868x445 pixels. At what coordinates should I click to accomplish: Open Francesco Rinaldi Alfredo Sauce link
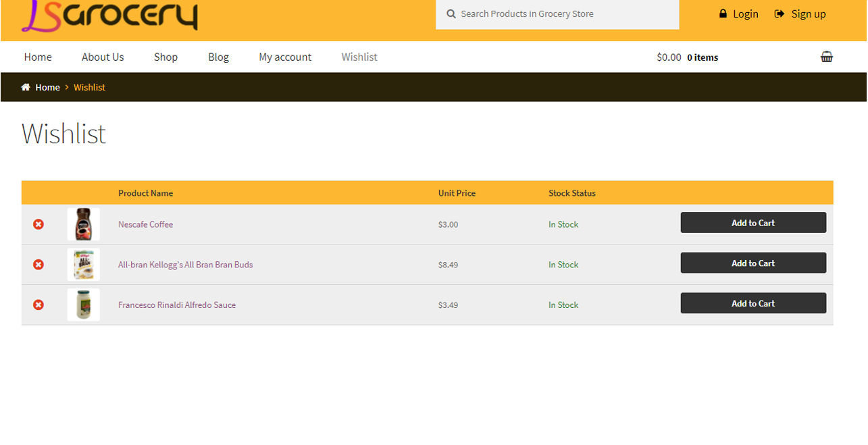tap(177, 305)
